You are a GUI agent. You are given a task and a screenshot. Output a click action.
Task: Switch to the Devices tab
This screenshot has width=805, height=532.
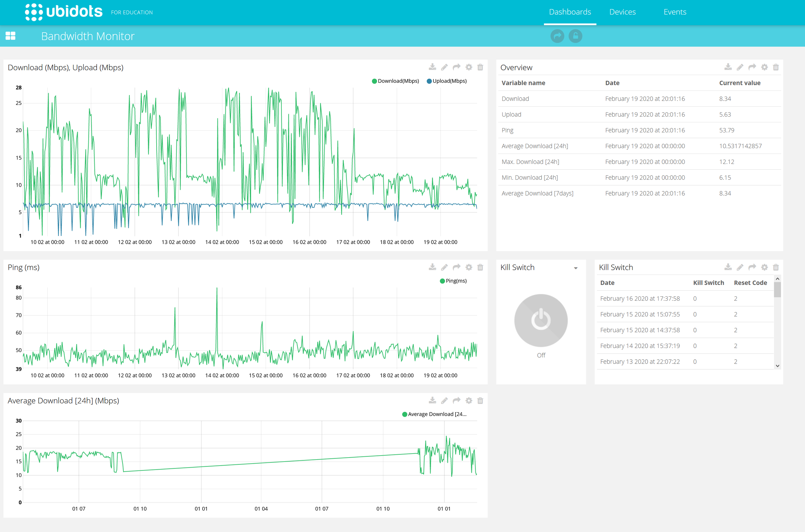[x=622, y=11]
